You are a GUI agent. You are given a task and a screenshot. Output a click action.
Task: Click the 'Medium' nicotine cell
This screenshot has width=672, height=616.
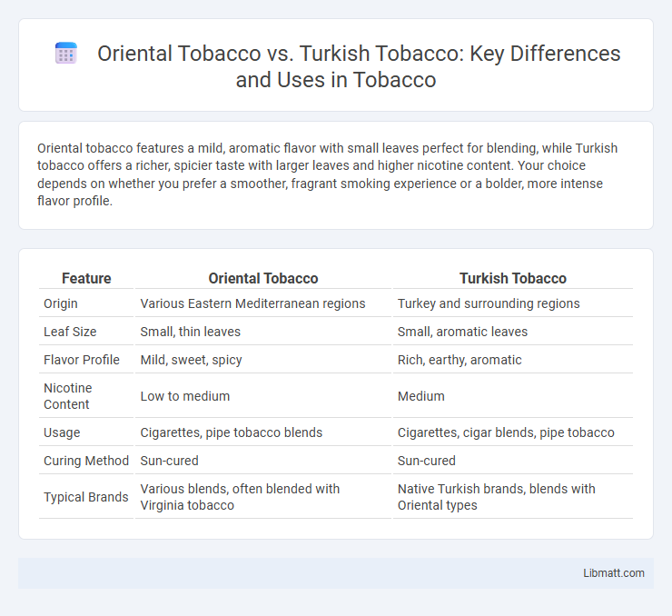coord(420,396)
